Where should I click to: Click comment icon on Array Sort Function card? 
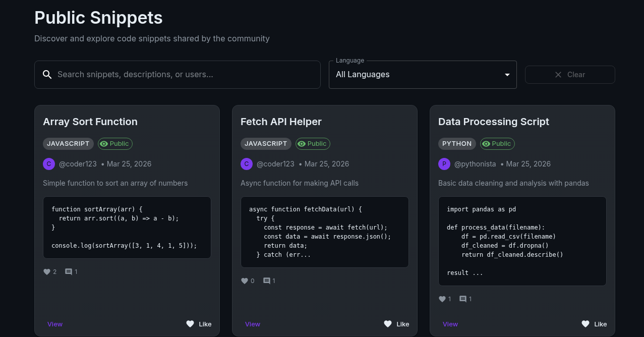[x=69, y=272]
